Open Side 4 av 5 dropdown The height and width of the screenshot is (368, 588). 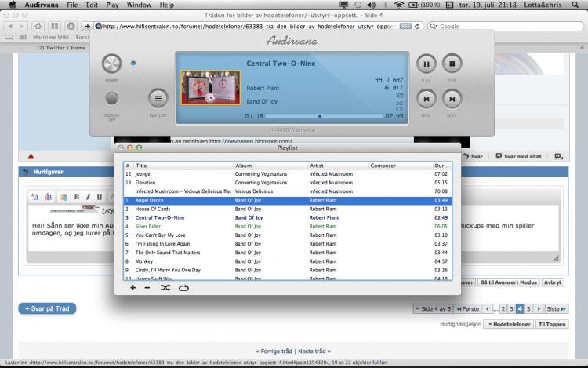(x=432, y=308)
